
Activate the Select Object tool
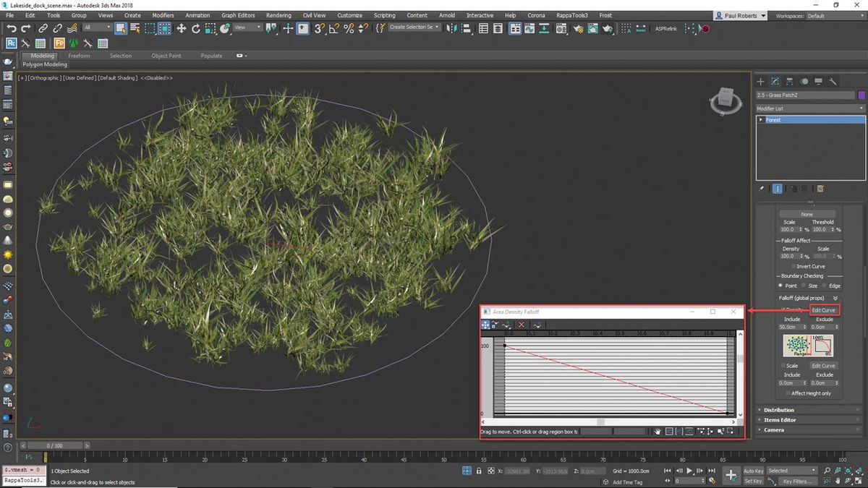[119, 28]
